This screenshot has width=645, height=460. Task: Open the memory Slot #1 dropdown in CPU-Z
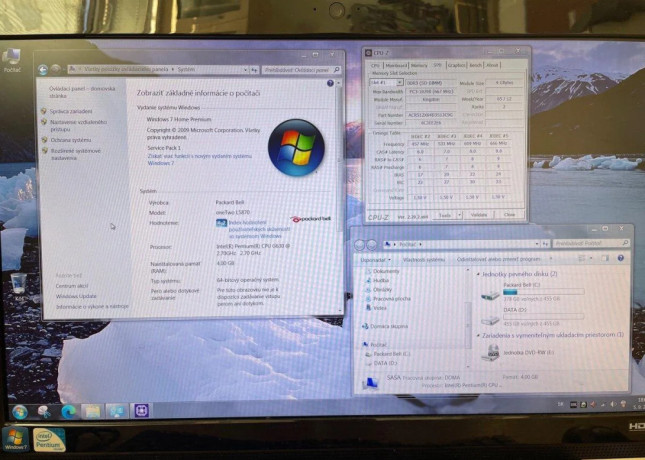pos(399,83)
